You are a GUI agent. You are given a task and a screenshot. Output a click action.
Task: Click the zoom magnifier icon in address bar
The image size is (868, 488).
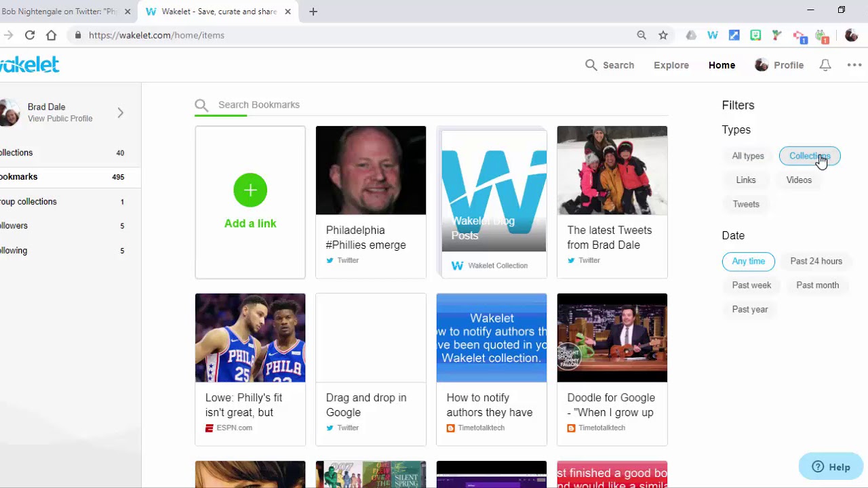click(642, 35)
